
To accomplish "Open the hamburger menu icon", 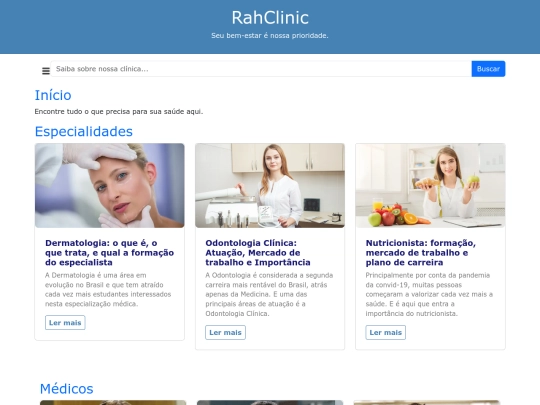I will tap(46, 71).
